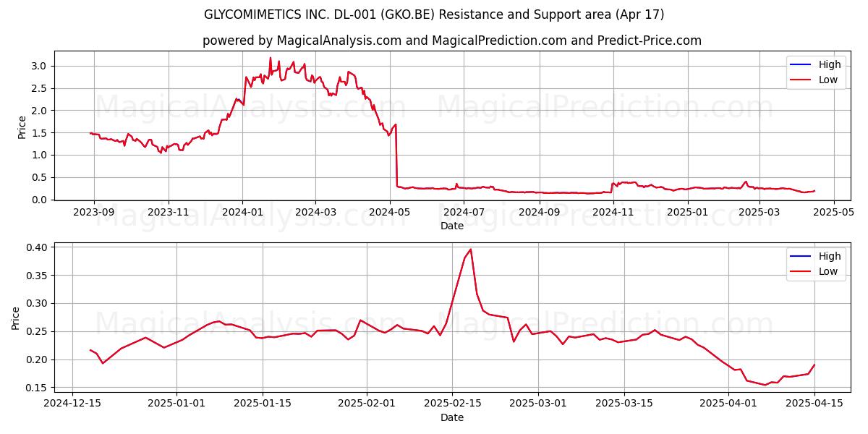Screen dimensions: 868x434
Task: Click the '2025-01' label on top chart axis
Action: click(688, 212)
